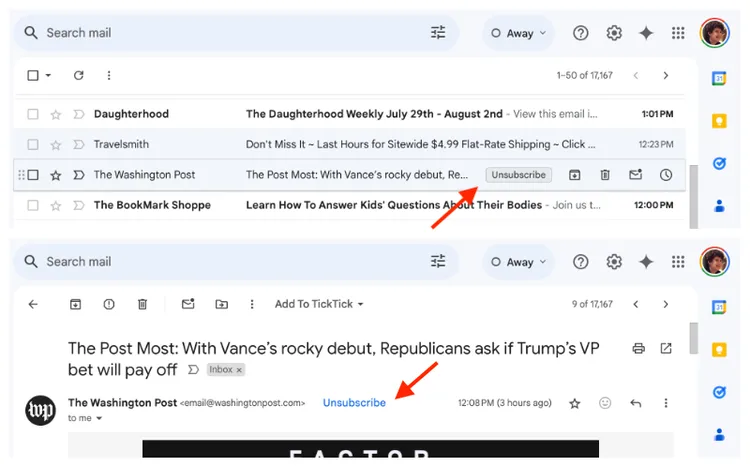
Task: Check the box for The BookMark Shoppe email
Action: [33, 205]
